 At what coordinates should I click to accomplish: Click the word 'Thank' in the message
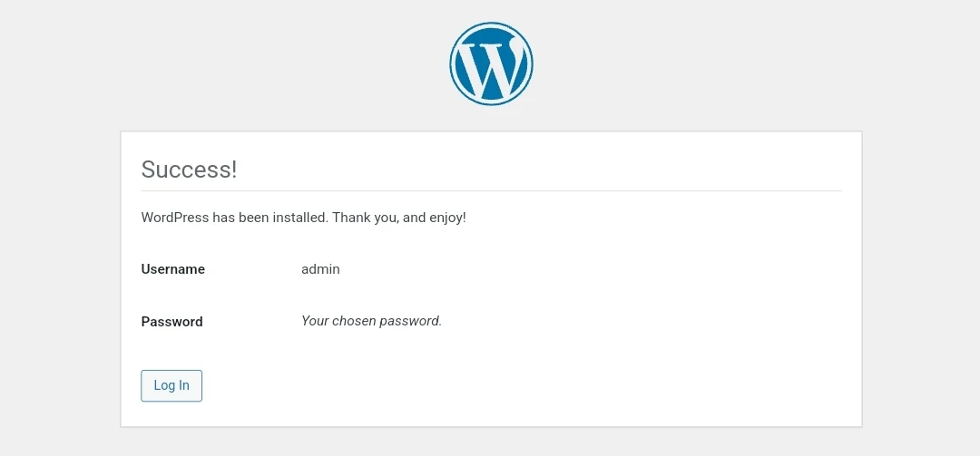point(351,218)
